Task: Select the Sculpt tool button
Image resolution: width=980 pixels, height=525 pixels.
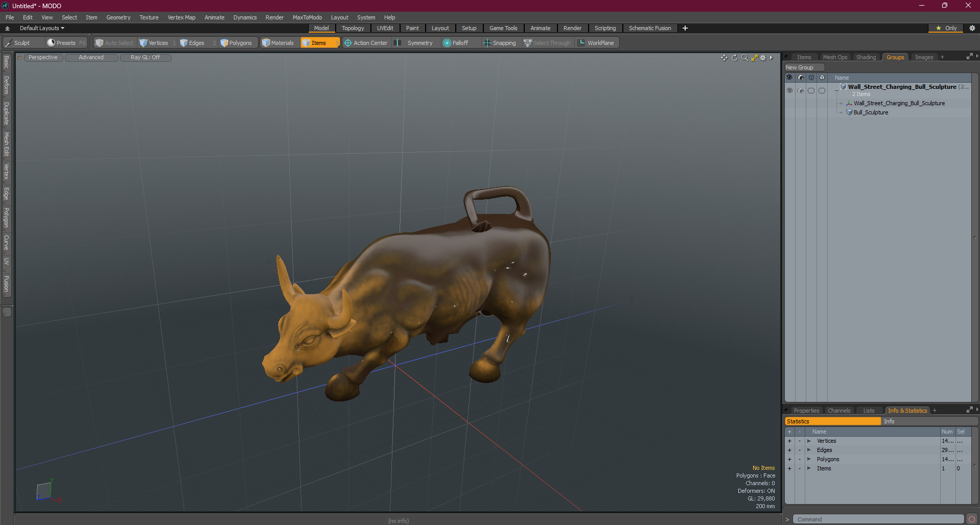Action: click(23, 43)
